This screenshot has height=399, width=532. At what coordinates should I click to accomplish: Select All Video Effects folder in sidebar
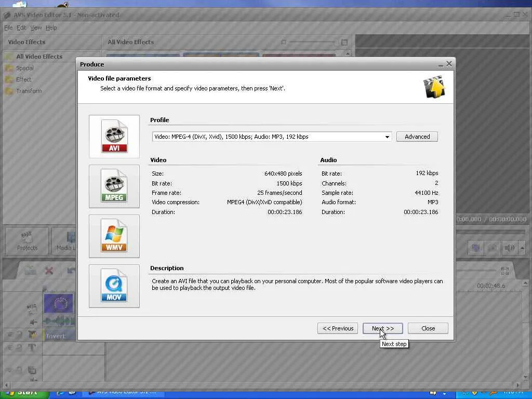tap(39, 57)
